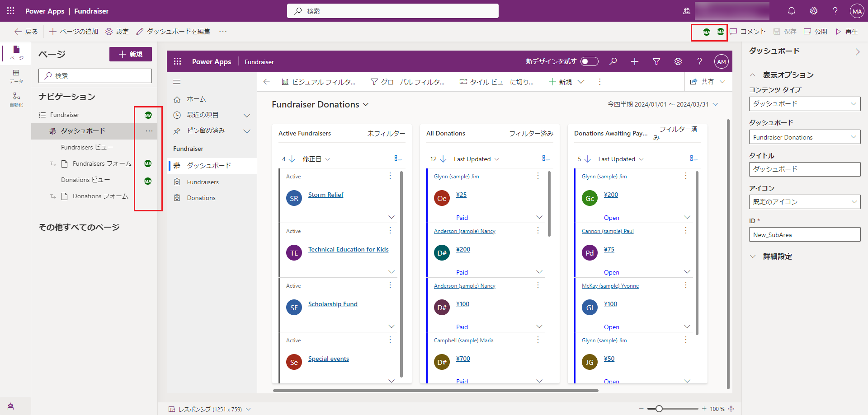Click 公開 button
The image size is (868, 415).
816,32
